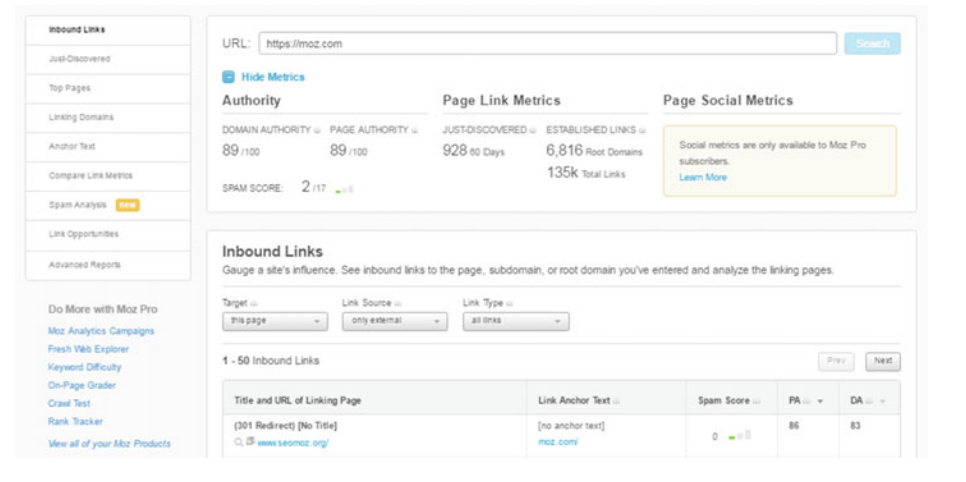
Task: Click PA value 86 in seomoz row
Action: 794,426
